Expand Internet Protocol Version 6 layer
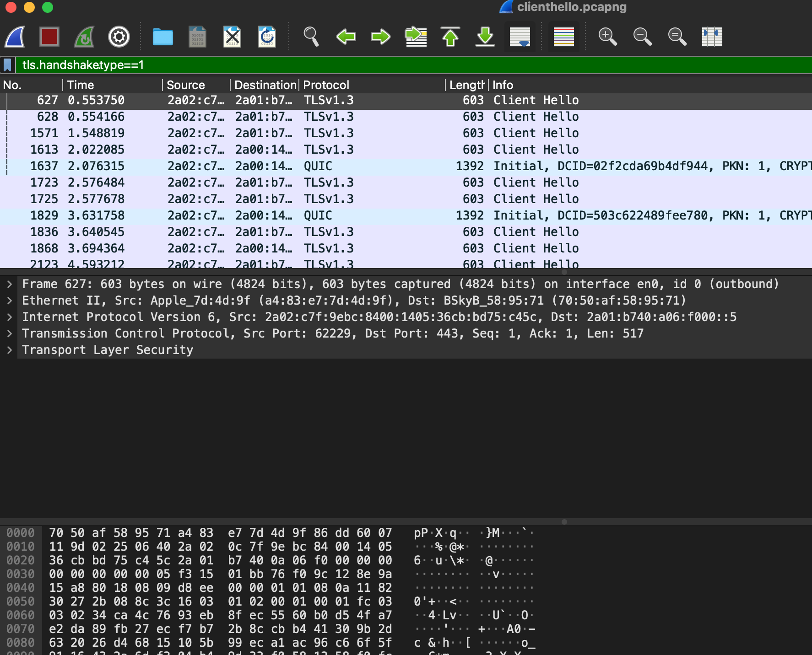 pos(9,317)
